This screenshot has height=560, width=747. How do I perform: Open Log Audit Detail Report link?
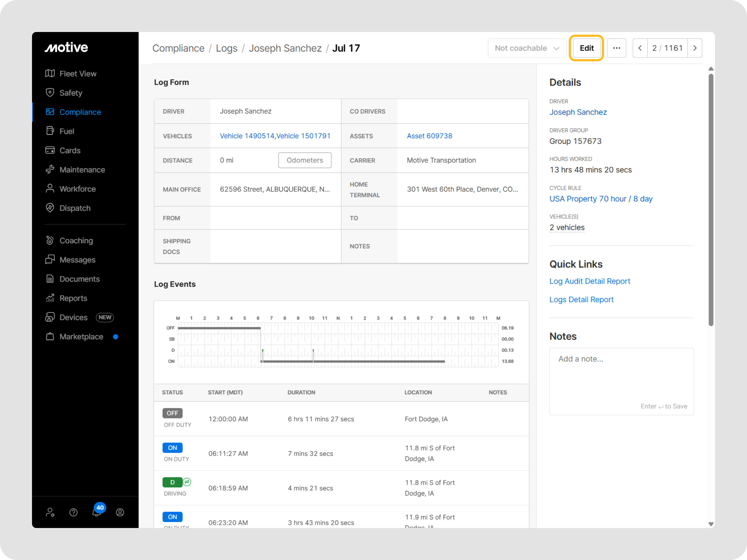590,281
